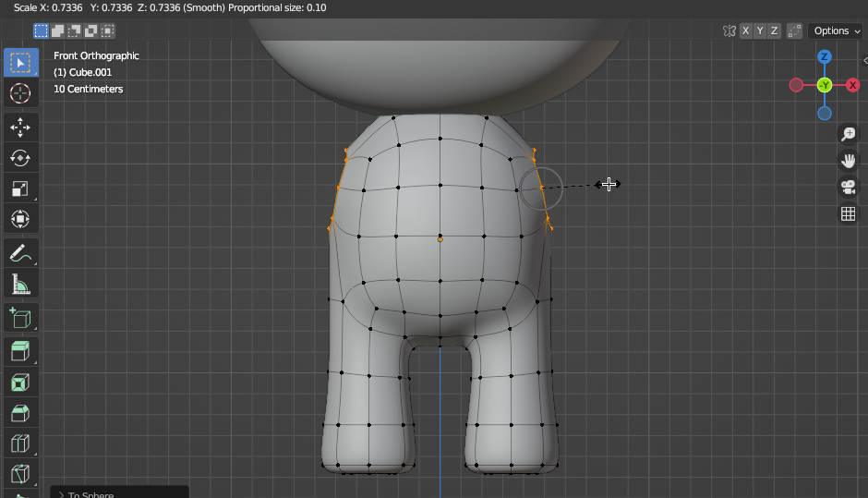
Task: Click the unlabeled red negative X gizmo
Action: point(796,85)
